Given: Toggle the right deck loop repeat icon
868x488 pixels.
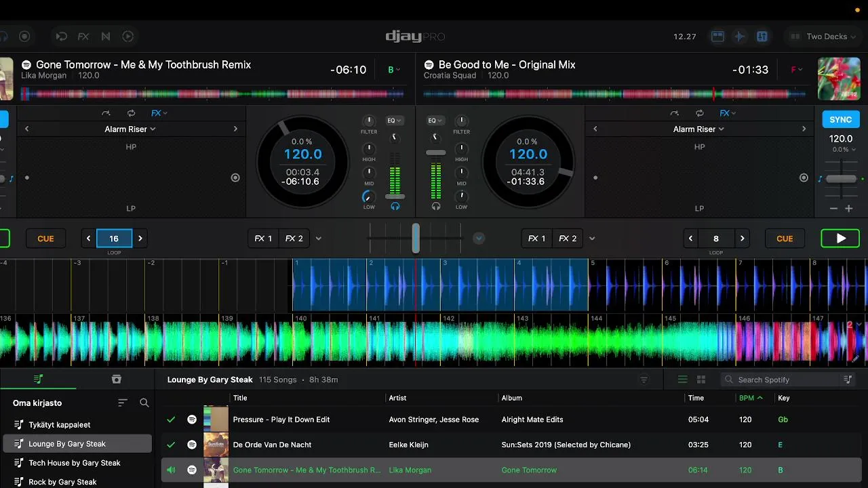Looking at the screenshot, I should [x=699, y=113].
